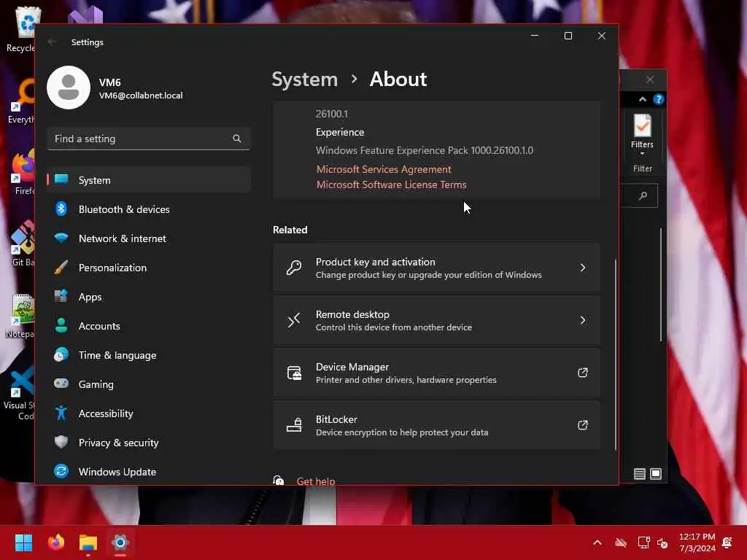Click the Time & language clock icon

pos(61,355)
